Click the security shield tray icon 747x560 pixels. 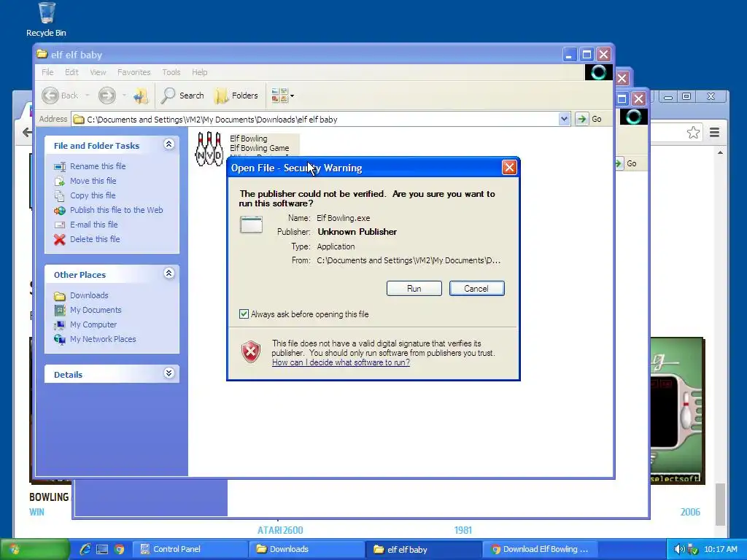[693, 550]
